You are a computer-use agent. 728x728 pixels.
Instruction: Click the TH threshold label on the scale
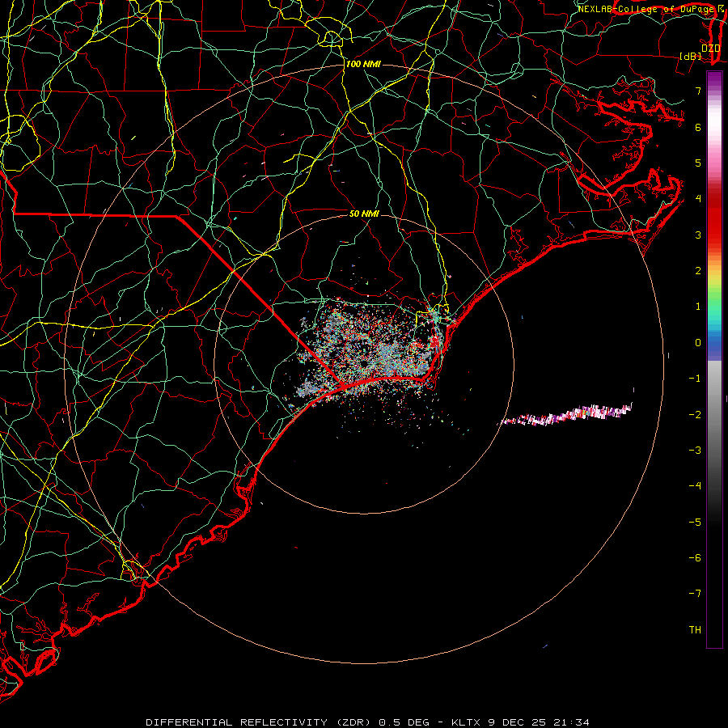pos(695,630)
